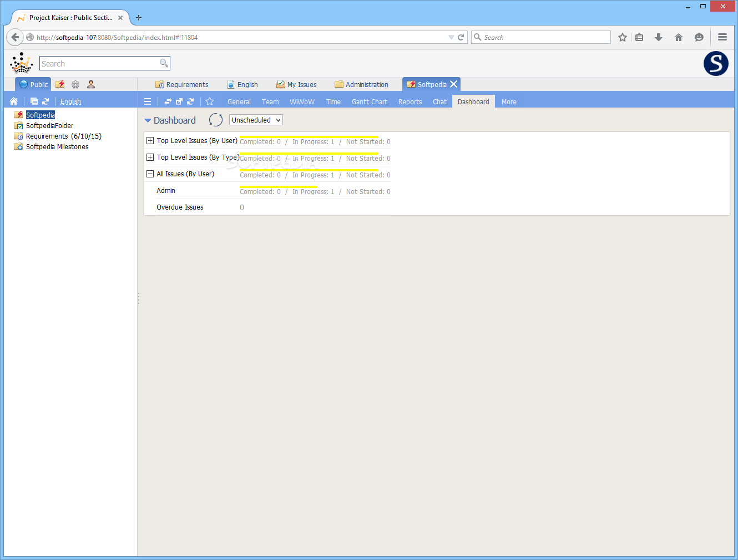The width and height of the screenshot is (738, 560).
Task: Open a new browser tab
Action: 139,18
